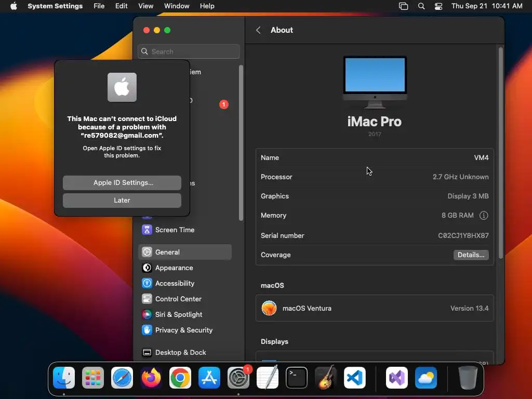Viewport: 532px width, 399px height.
Task: Open the Help menu
Action: click(207, 6)
